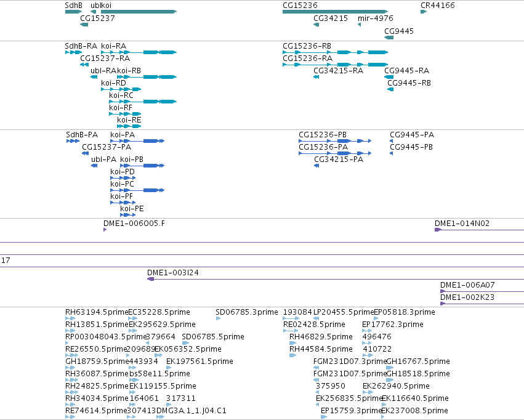Select koi-RB transcript glyph
This screenshot has height=420, width=524.
pos(147,77)
